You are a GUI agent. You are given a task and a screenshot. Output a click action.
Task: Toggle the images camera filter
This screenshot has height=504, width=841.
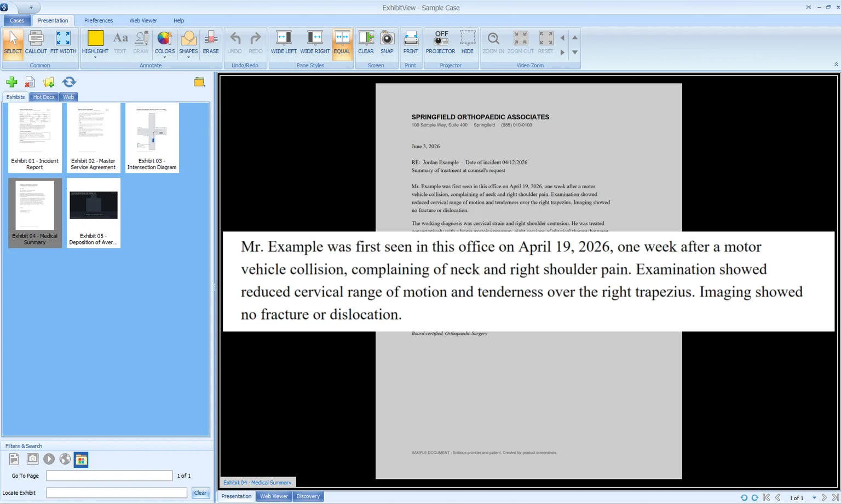click(x=32, y=459)
